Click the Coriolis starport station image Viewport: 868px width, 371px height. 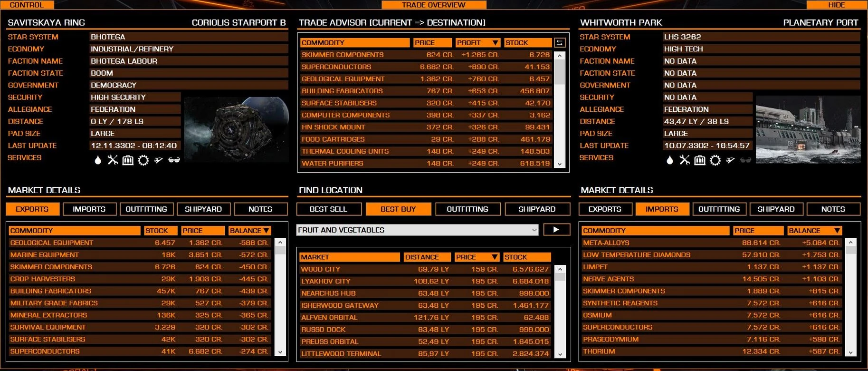[236, 130]
